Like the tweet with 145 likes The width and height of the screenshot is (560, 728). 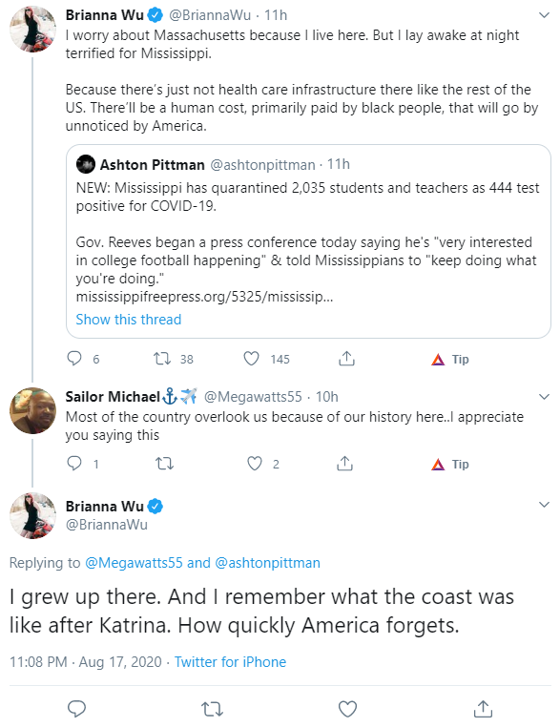(251, 359)
